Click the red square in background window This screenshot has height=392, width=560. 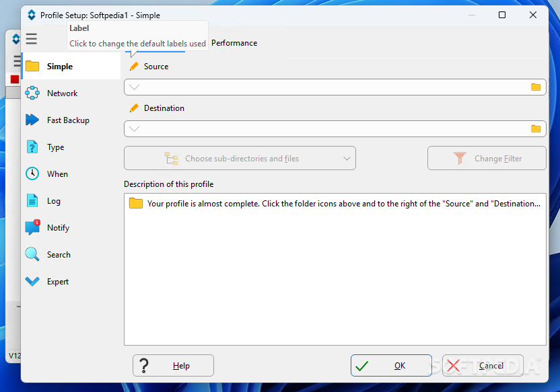15,79
